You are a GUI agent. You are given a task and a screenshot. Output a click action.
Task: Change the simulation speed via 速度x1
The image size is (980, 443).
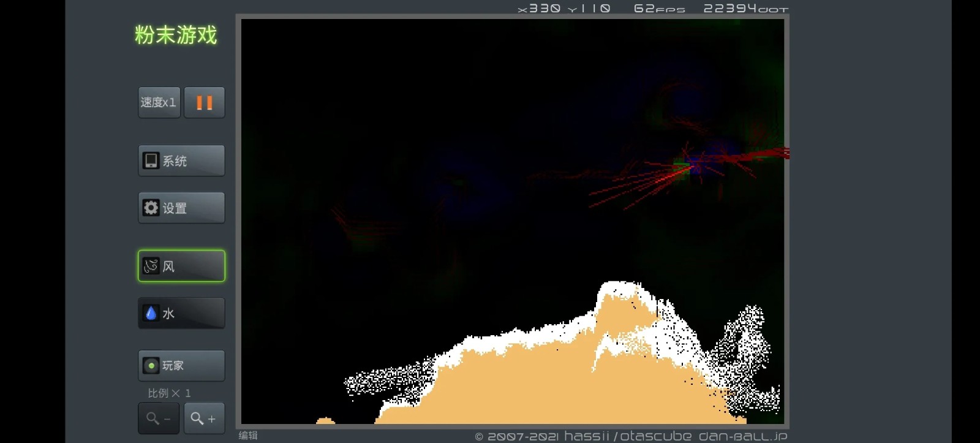point(159,102)
